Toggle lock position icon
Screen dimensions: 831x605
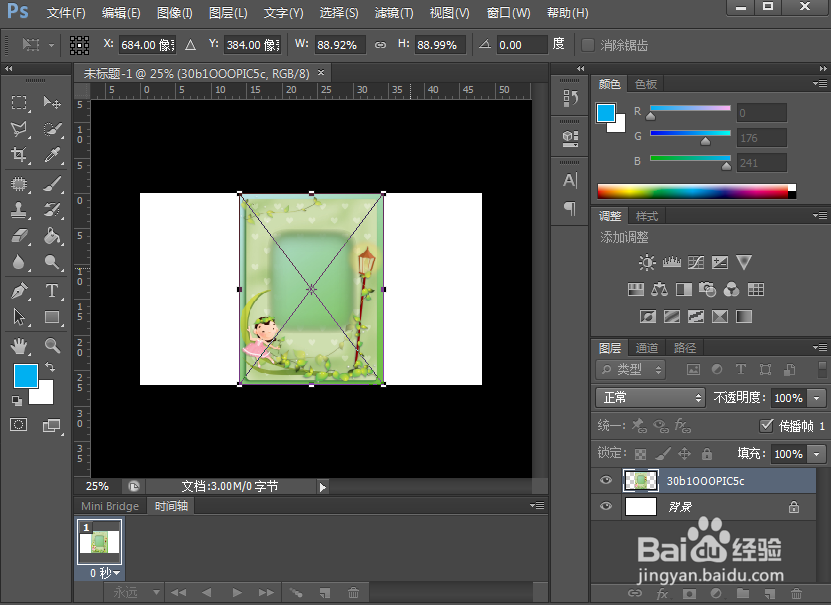tap(685, 454)
